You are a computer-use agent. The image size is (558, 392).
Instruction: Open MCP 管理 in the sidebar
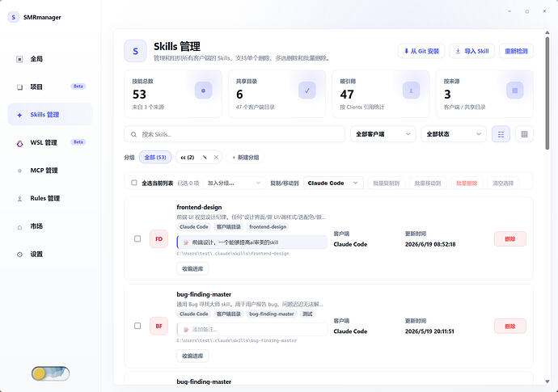coord(50,171)
